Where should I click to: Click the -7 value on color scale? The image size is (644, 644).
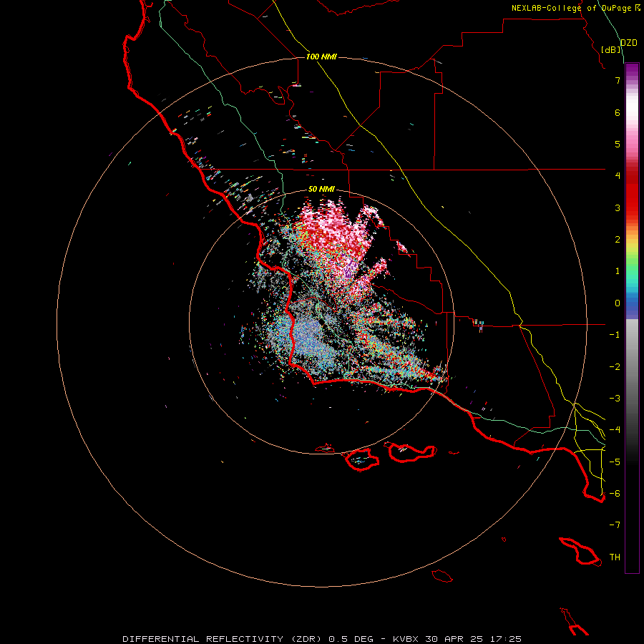click(x=615, y=525)
